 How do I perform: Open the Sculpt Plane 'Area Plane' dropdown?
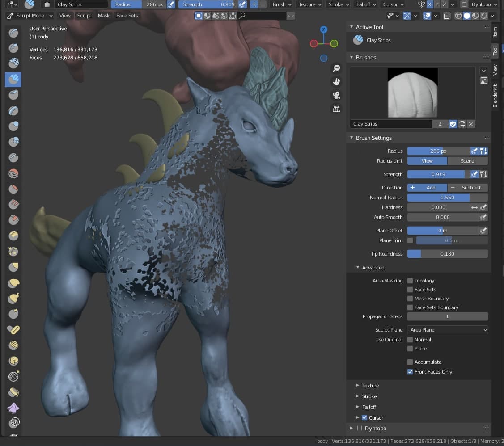[447, 330]
